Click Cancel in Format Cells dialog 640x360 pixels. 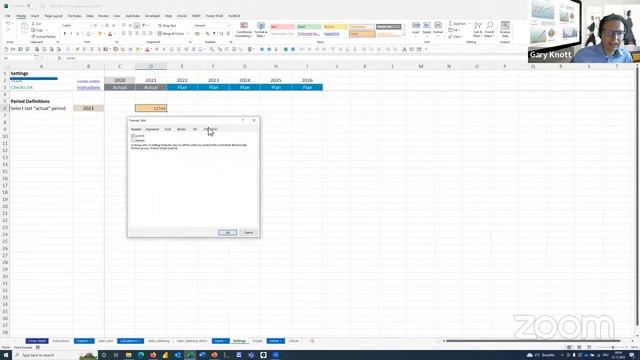click(x=249, y=233)
